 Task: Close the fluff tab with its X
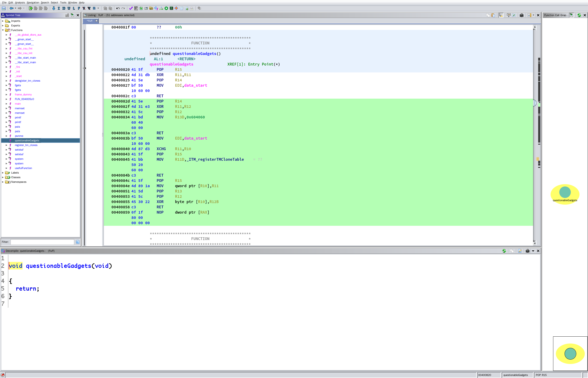(97, 21)
